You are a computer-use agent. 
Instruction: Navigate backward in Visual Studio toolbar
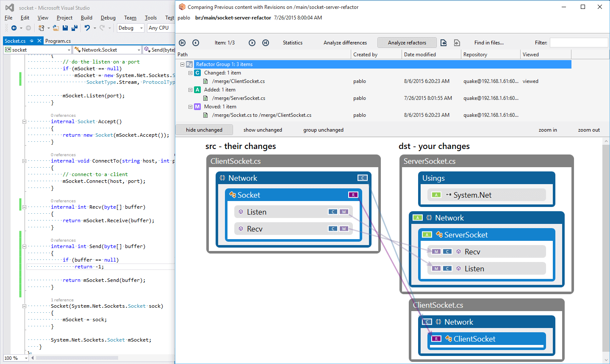click(14, 28)
